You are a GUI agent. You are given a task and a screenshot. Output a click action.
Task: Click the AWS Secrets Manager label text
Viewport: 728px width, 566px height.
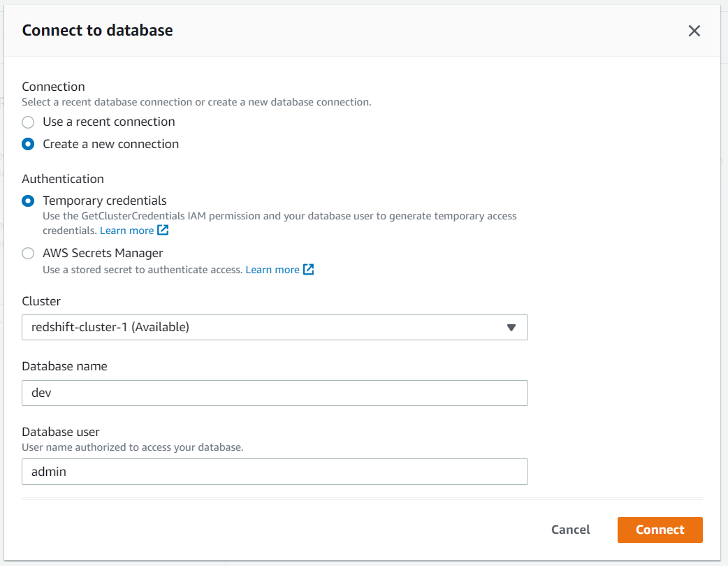103,253
